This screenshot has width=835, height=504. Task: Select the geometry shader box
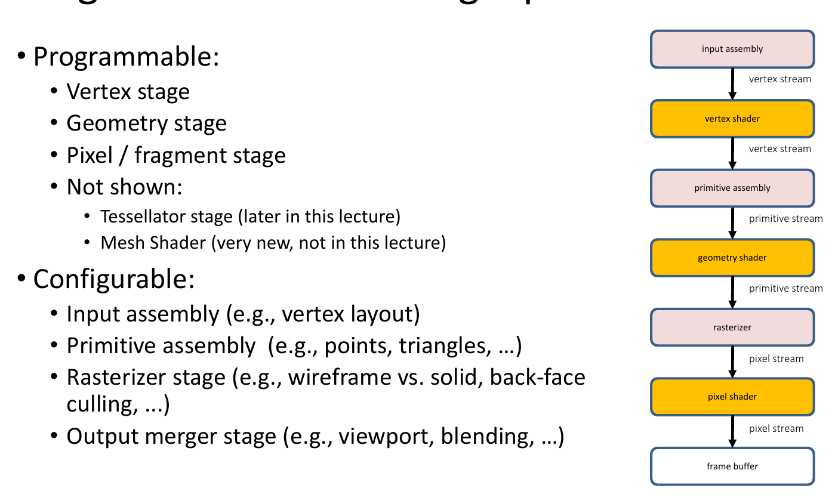click(732, 258)
